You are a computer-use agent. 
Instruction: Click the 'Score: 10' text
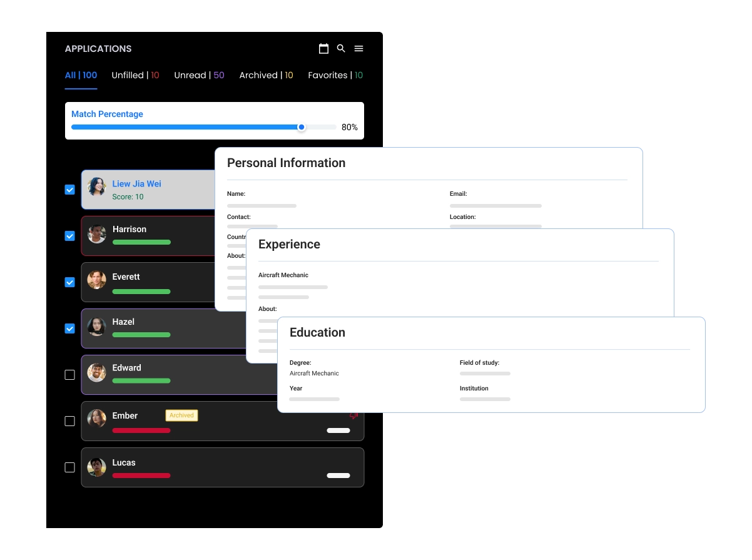coord(128,196)
